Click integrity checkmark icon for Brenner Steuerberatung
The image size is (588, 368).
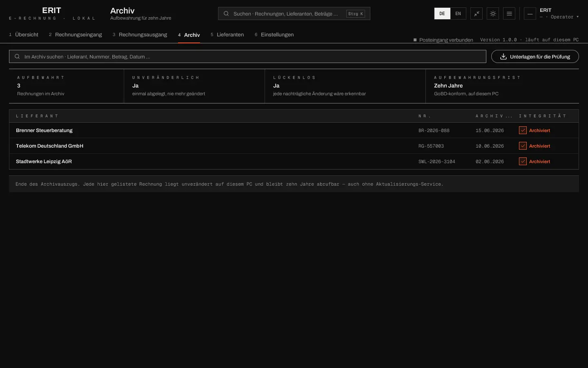tap(523, 130)
